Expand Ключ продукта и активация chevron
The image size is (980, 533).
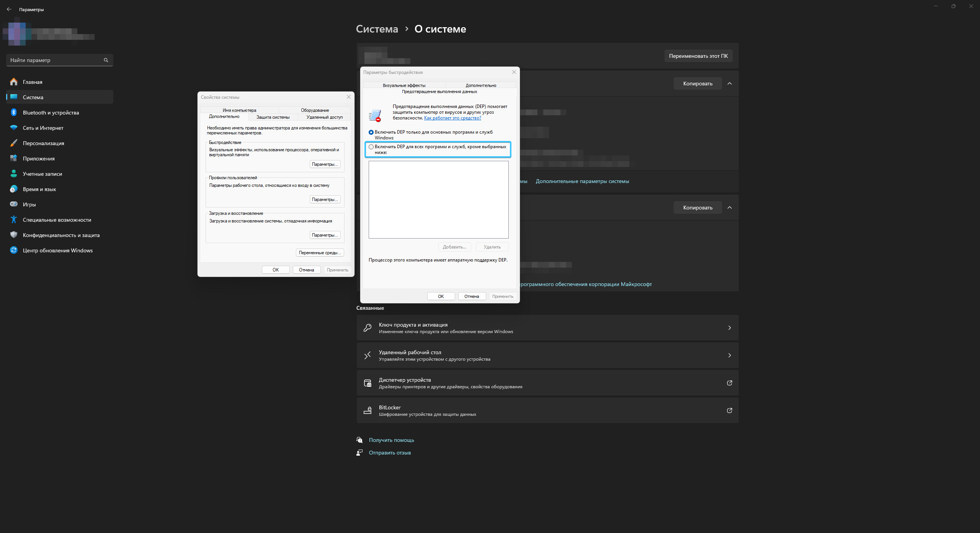click(729, 328)
